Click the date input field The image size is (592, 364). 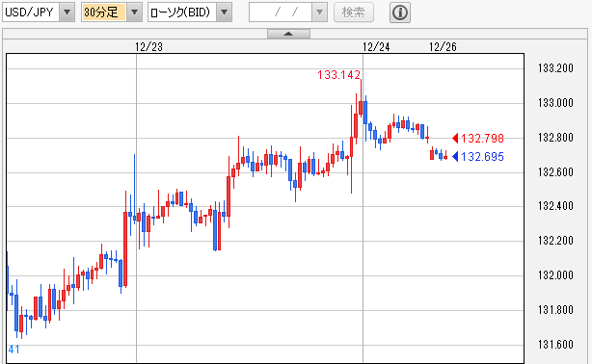[281, 13]
